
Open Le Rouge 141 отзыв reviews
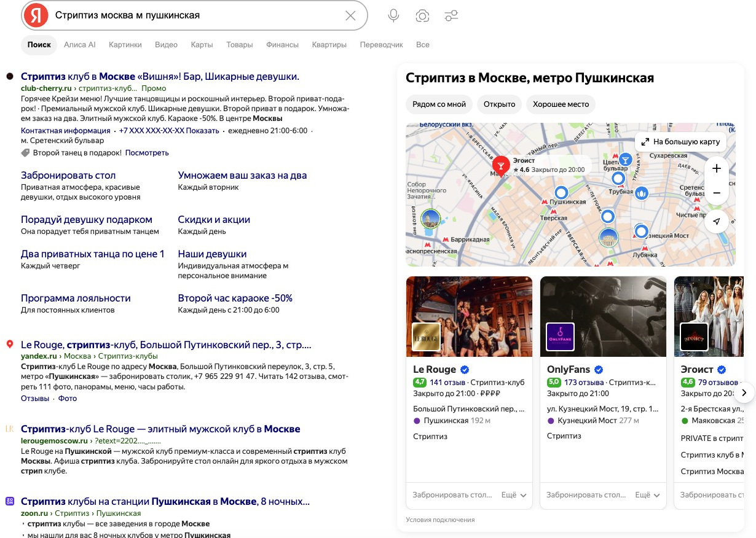point(447,383)
